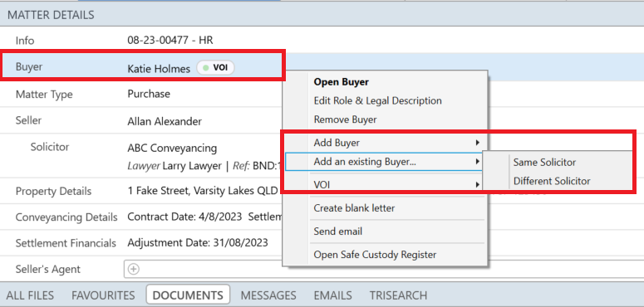Click Contract Date 4/8/2023 value
Screen dimensions: 644x307
(185, 217)
